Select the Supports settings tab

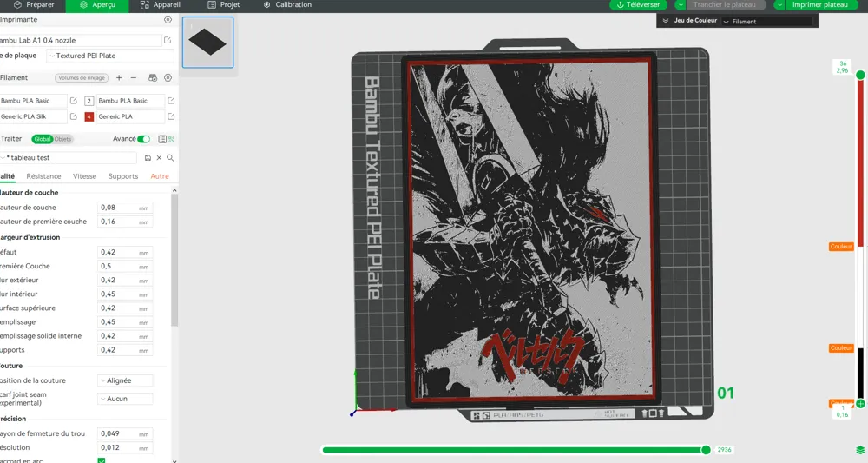coord(123,176)
